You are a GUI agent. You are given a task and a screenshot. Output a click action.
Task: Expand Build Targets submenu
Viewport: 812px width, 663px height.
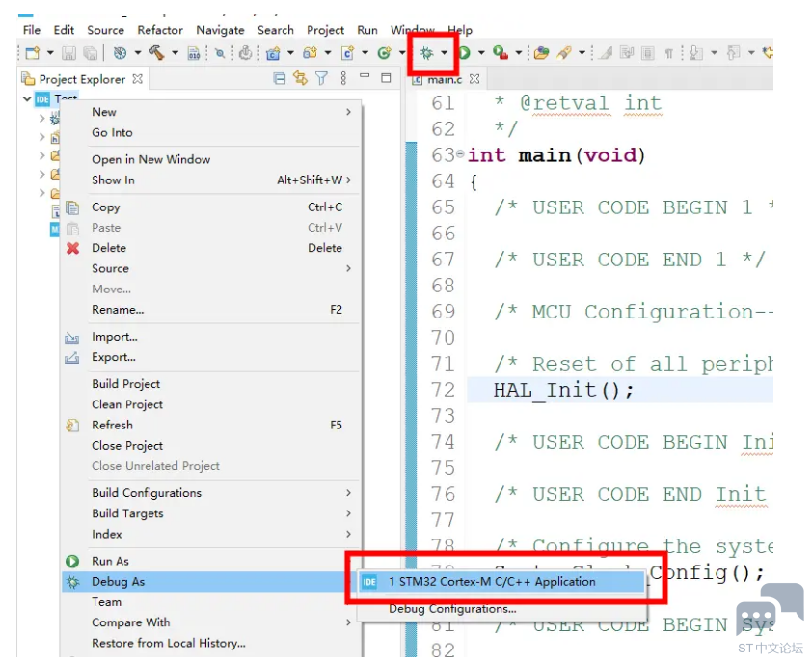(x=348, y=513)
